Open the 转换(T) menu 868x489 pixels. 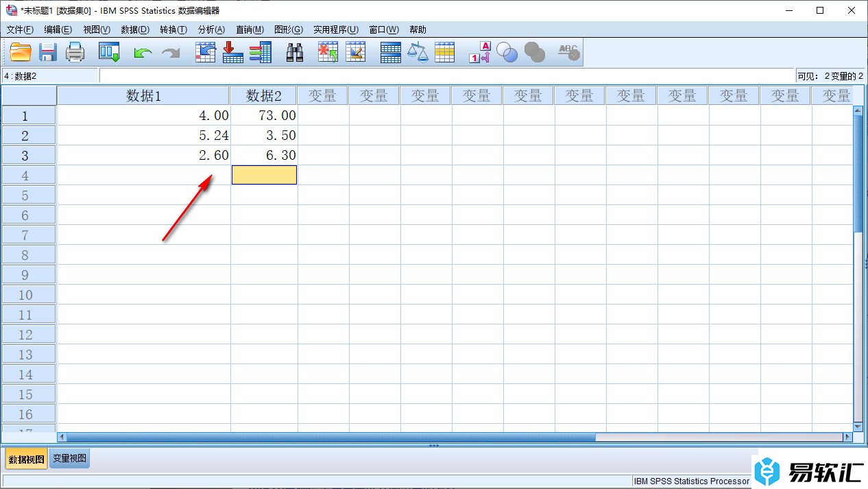tap(173, 29)
